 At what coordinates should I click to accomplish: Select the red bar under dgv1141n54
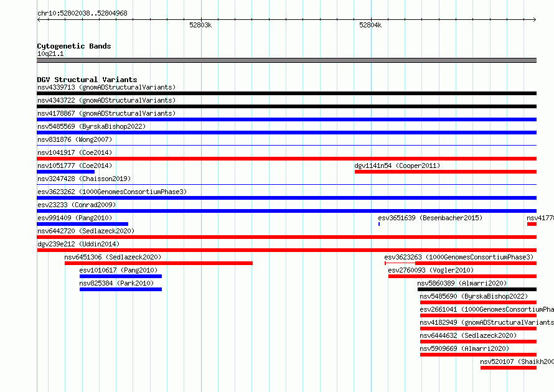[x=446, y=172]
